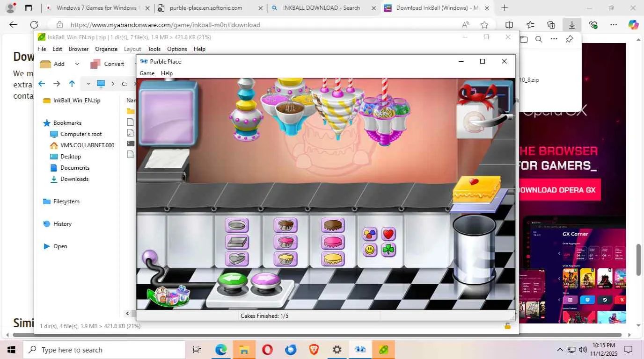Apply the yellow icing layer button
The image size is (644, 359).
click(333, 259)
